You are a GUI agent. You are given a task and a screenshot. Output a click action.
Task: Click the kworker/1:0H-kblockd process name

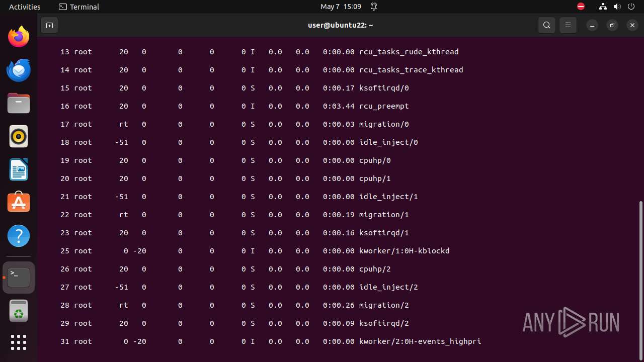tap(405, 251)
